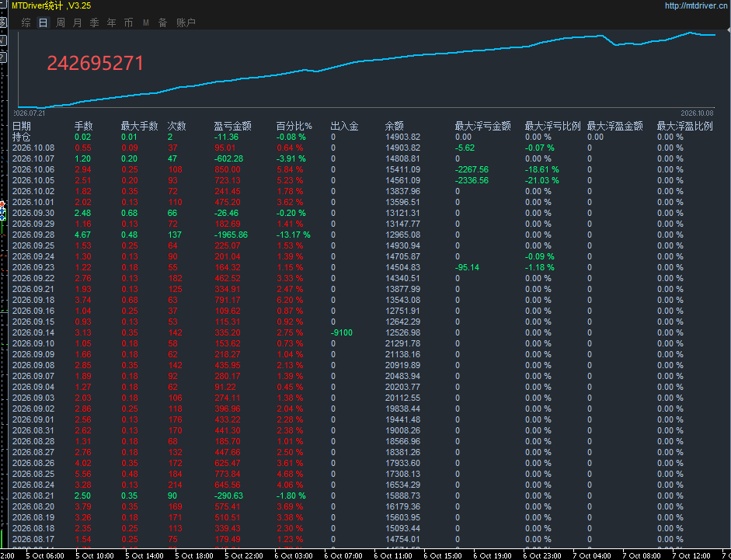
Task: Click the 百分比% column header
Action: [x=294, y=126]
